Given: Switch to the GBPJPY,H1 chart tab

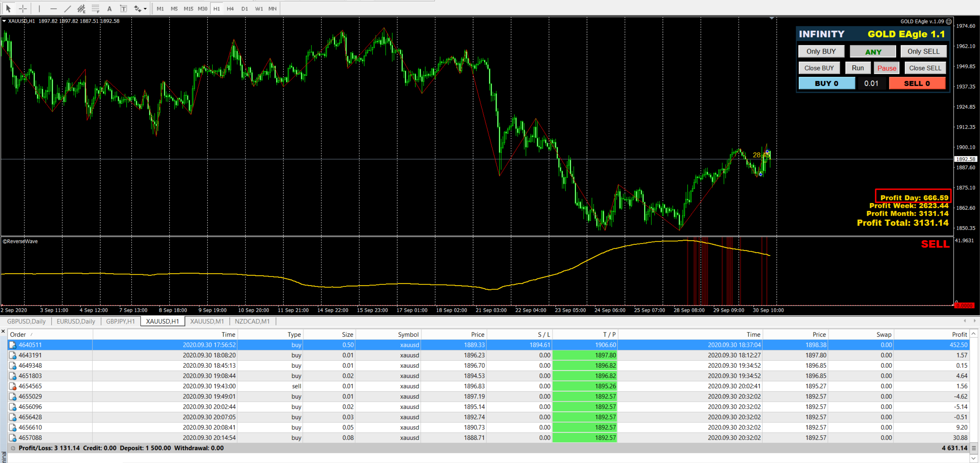Looking at the screenshot, I should [120, 321].
